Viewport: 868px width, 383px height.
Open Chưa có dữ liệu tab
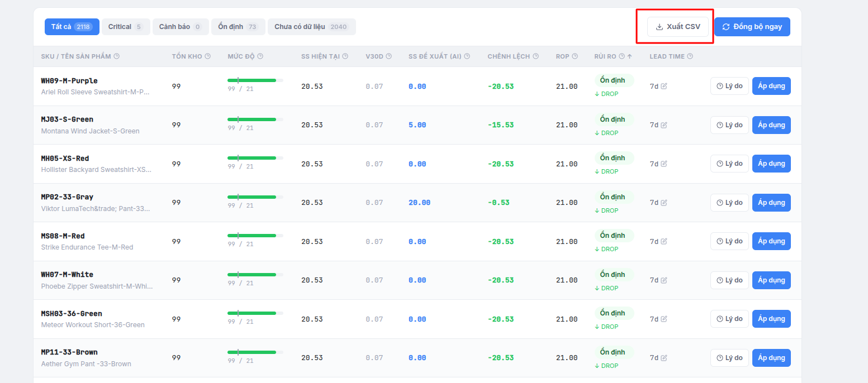click(x=312, y=27)
